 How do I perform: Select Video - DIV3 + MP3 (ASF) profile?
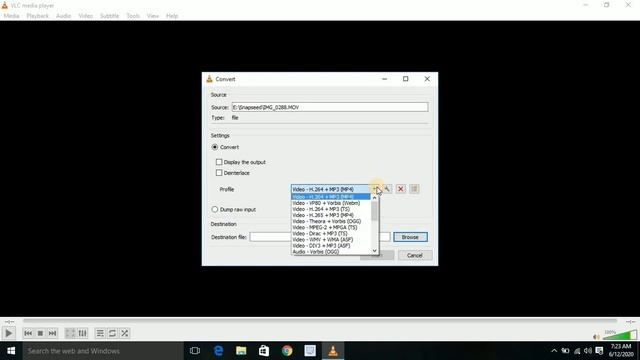(x=331, y=246)
